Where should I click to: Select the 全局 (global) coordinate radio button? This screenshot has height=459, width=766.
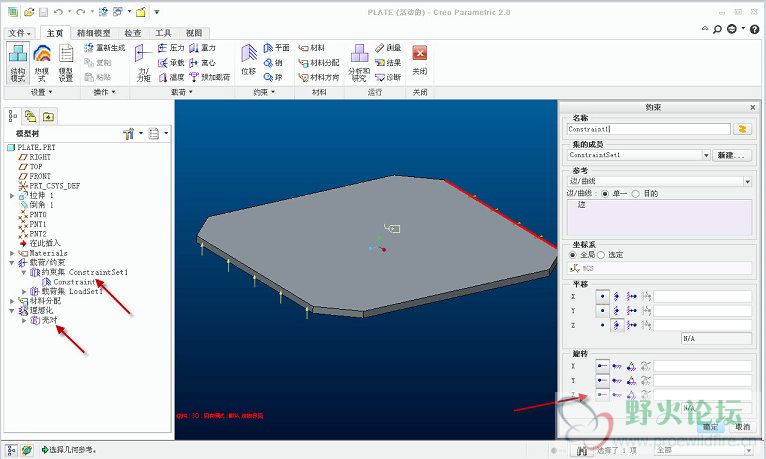pos(573,255)
